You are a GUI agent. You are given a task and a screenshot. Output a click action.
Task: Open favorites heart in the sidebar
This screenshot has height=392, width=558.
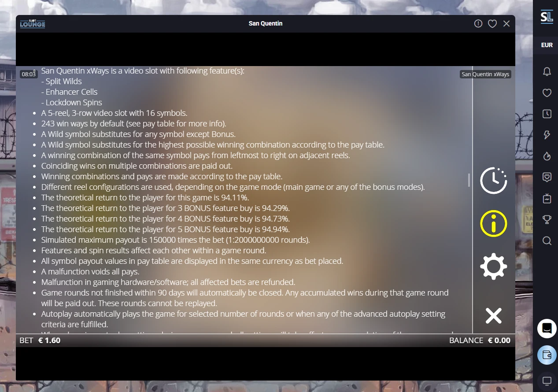(547, 93)
